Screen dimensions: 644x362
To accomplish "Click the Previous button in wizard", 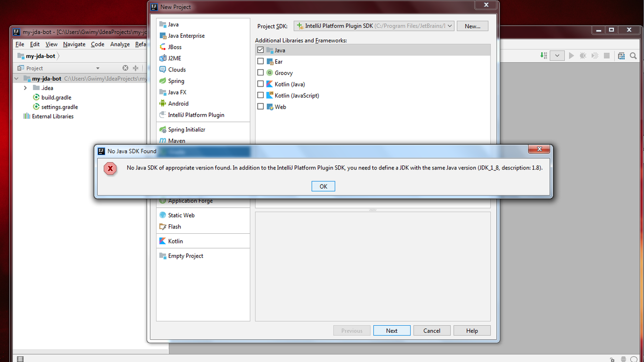I will 352,330.
